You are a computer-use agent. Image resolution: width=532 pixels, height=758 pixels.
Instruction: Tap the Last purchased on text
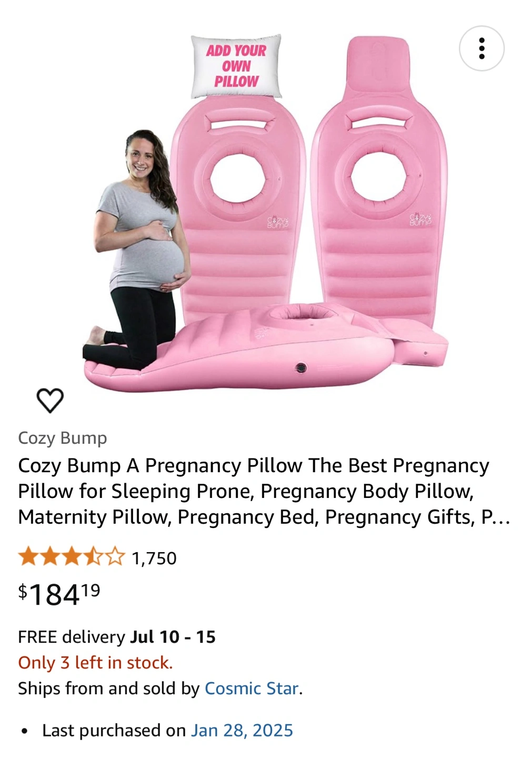[x=114, y=730]
